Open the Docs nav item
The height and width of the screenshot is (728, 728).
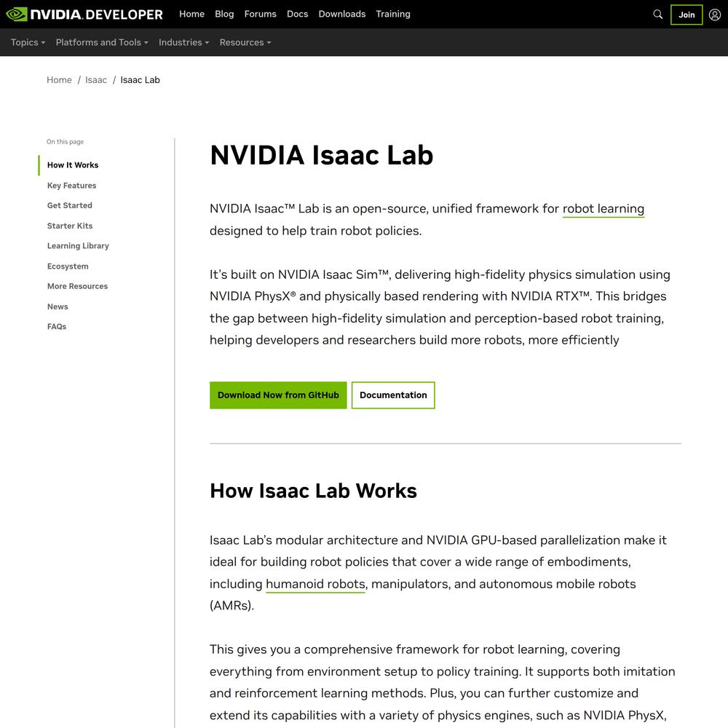pyautogui.click(x=297, y=14)
